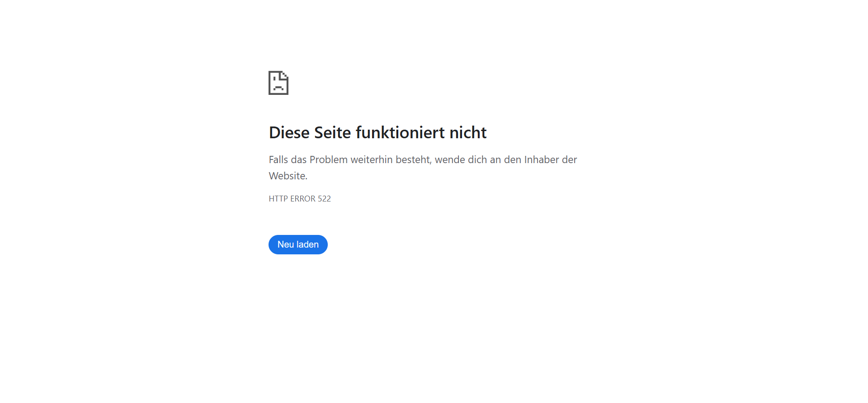Viewport: 868px width, 403px height.
Task: Click the word Seite in the heading
Action: [333, 132]
